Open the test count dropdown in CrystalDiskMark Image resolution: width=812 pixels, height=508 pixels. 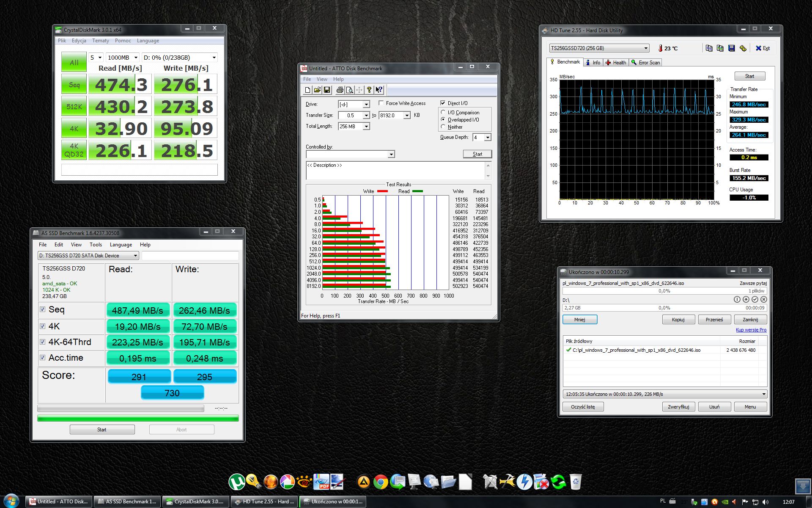96,58
